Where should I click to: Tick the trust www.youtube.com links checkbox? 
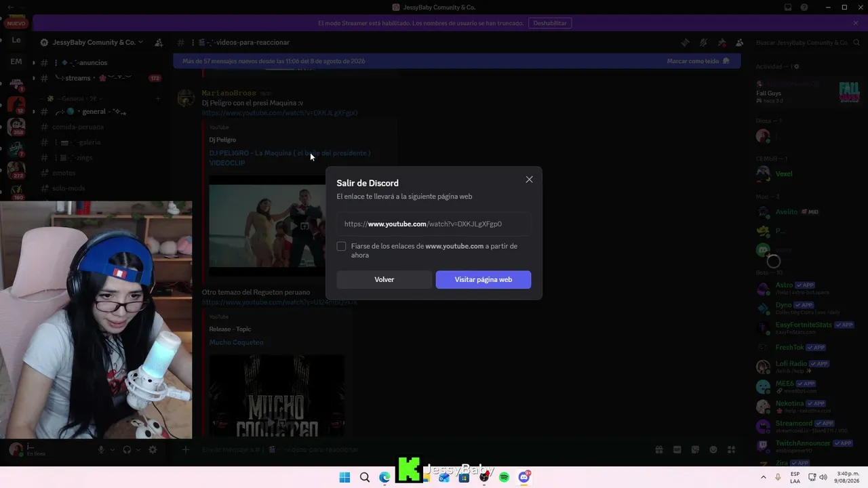coord(341,246)
